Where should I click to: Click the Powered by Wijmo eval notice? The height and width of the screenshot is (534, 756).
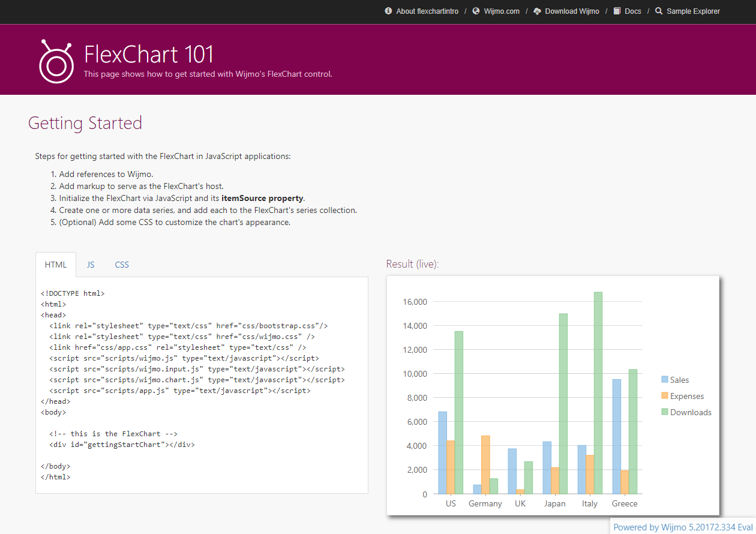pyautogui.click(x=683, y=527)
